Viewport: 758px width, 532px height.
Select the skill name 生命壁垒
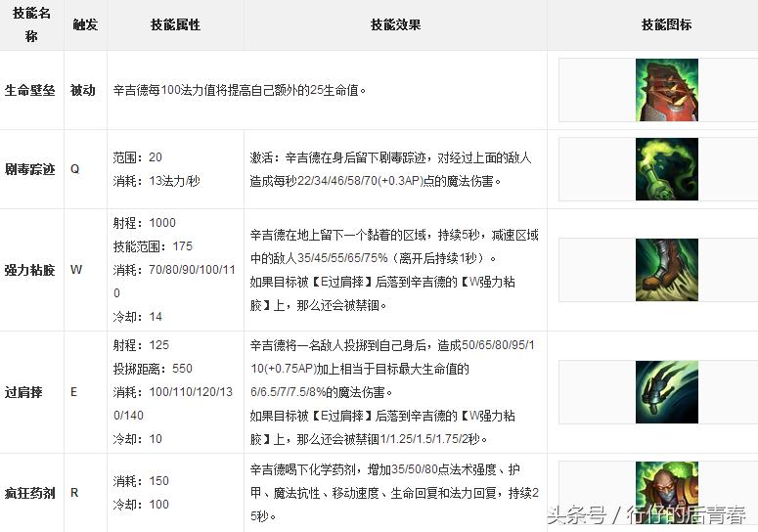pos(30,90)
